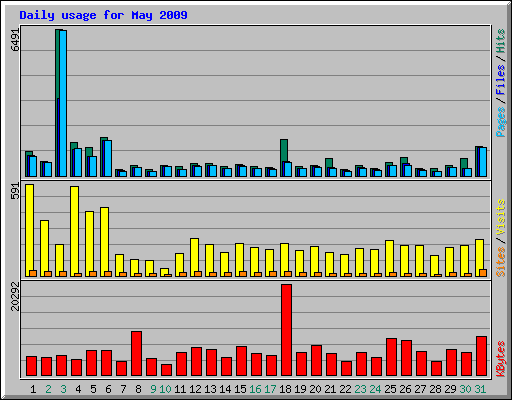
Task: Click the green day 31 axis label
Action: [480, 389]
